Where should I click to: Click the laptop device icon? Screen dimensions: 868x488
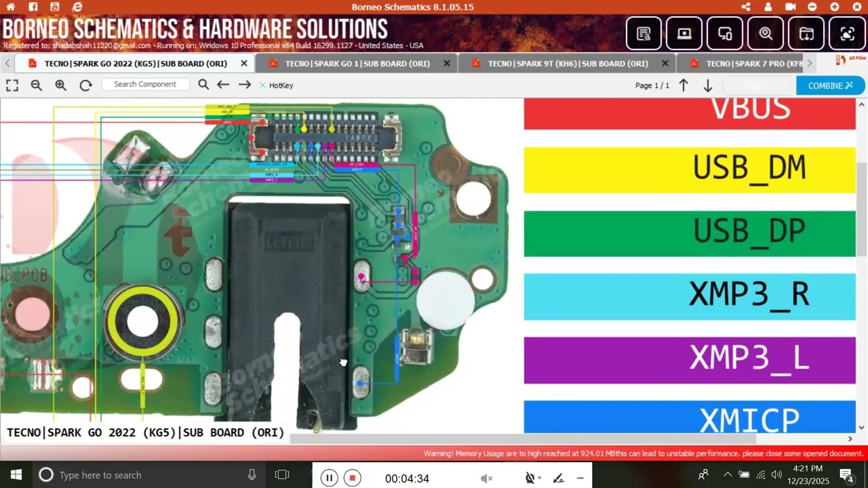(684, 33)
